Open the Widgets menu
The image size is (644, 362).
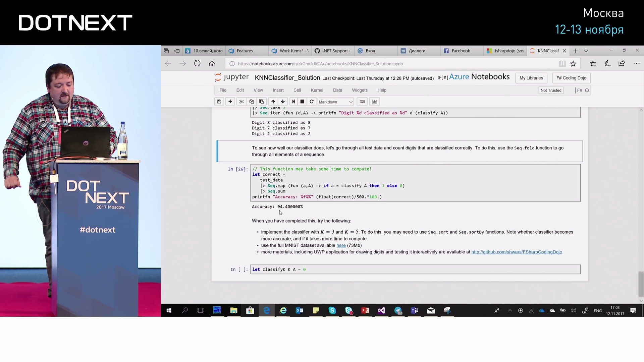click(x=360, y=90)
